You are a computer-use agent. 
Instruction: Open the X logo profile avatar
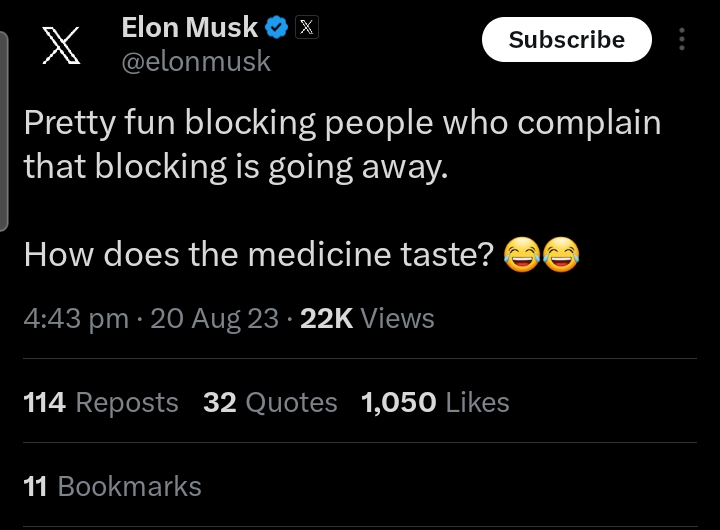[62, 46]
